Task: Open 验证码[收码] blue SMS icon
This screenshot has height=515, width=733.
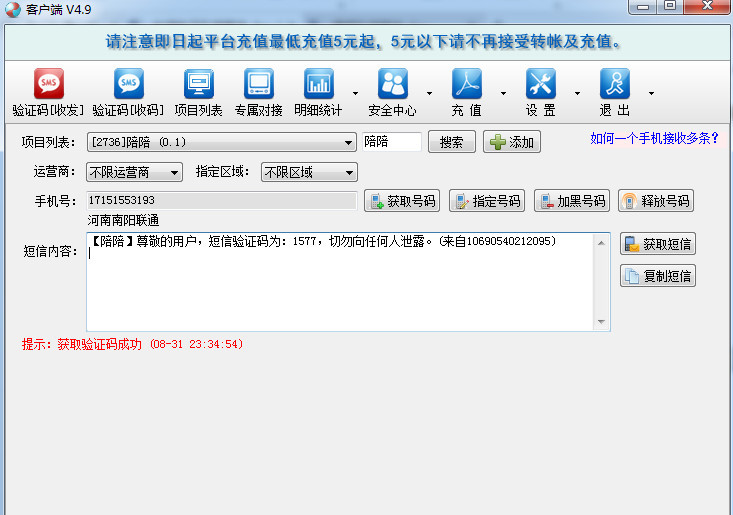Action: point(129,84)
